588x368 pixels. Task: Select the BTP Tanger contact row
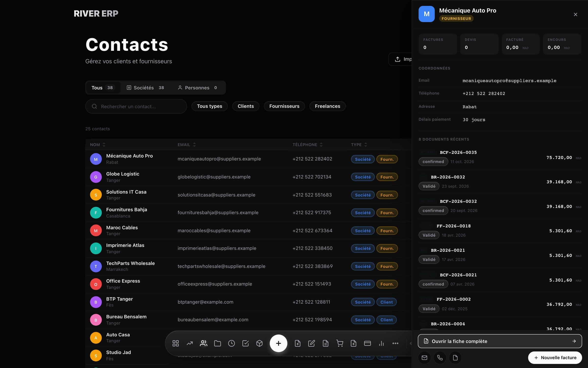248,302
